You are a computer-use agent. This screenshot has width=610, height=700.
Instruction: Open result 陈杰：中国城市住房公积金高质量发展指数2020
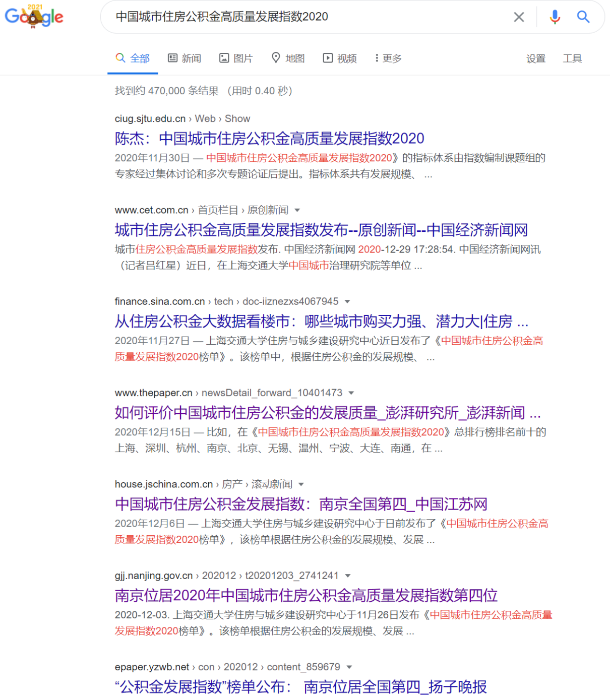click(270, 138)
